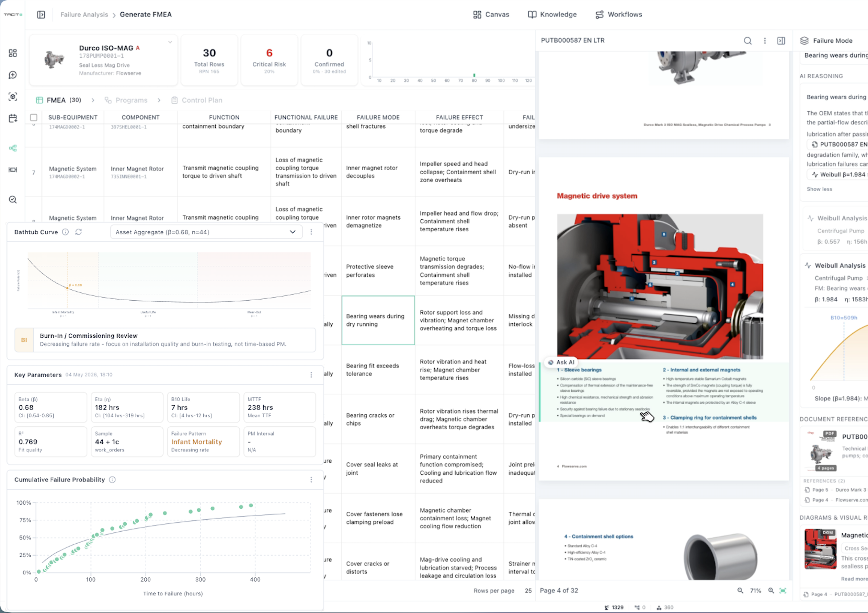Collapse the document side panel icon
The height and width of the screenshot is (613, 868).
781,41
